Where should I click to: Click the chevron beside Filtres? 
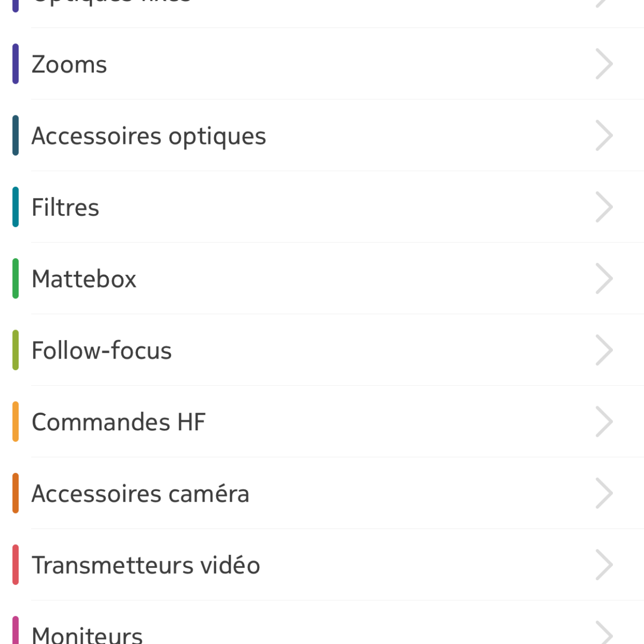click(x=604, y=207)
